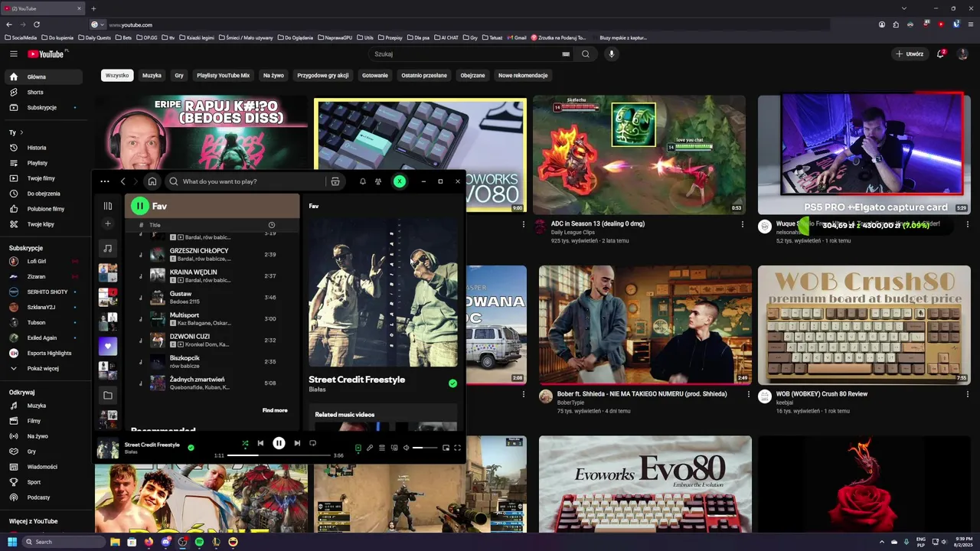Screen dimensions: 980x551
Task: Mute Spotify volume speaker icon
Action: [407, 448]
